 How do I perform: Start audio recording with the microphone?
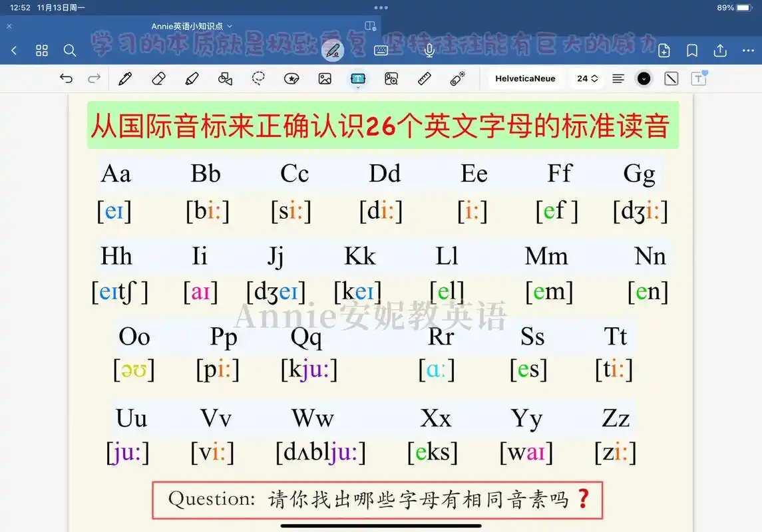pyautogui.click(x=429, y=50)
